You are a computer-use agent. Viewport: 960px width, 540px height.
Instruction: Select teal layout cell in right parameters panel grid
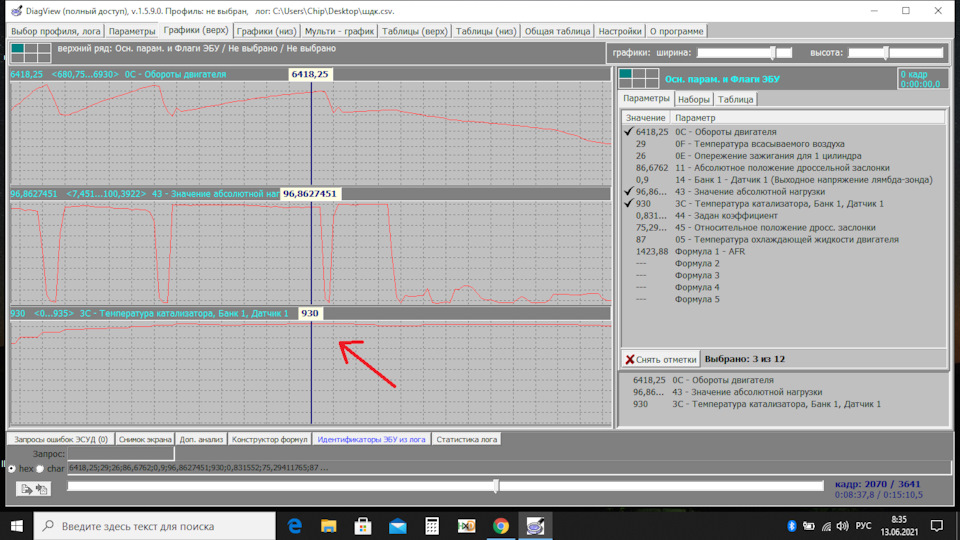[626, 74]
